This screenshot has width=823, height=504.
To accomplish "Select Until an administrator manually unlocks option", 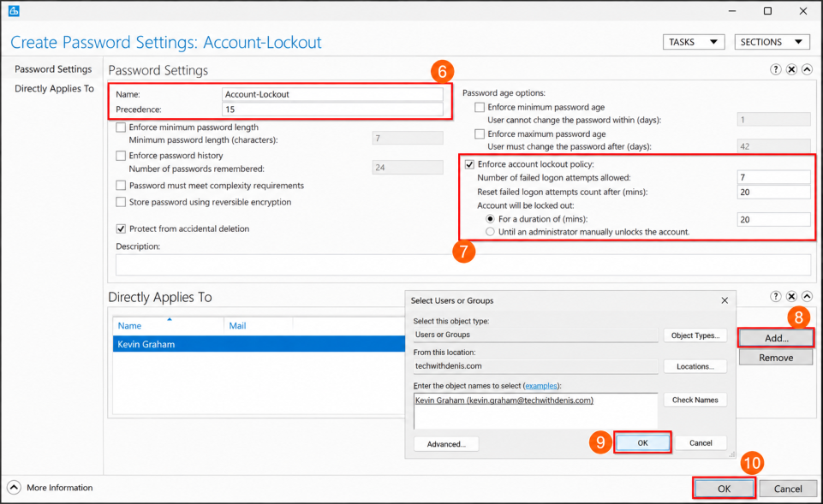I will click(490, 232).
